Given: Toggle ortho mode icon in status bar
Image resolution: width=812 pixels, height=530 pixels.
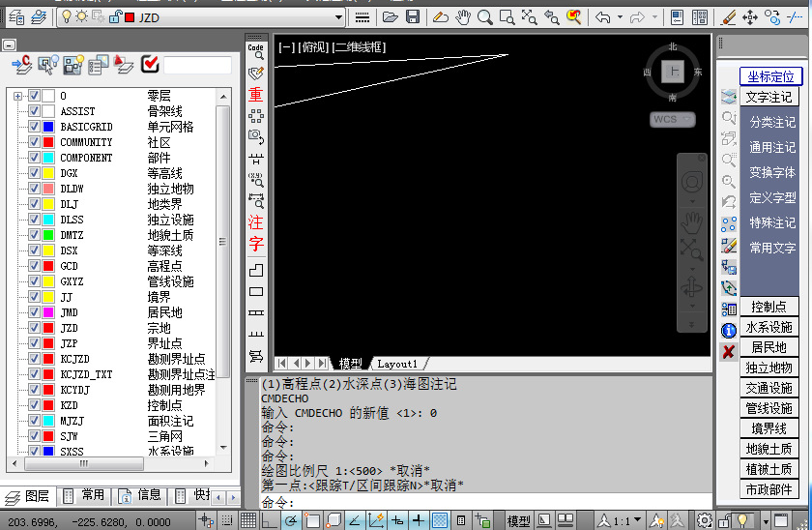Looking at the screenshot, I should pyautogui.click(x=269, y=519).
